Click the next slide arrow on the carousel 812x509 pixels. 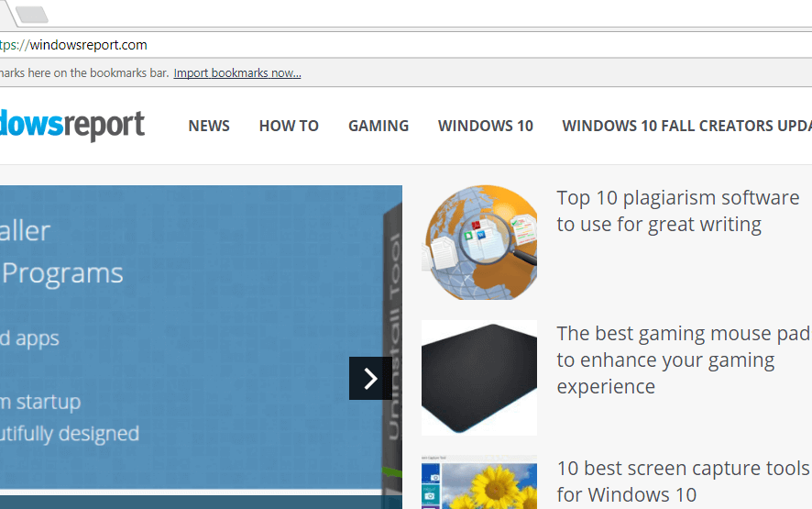point(370,379)
